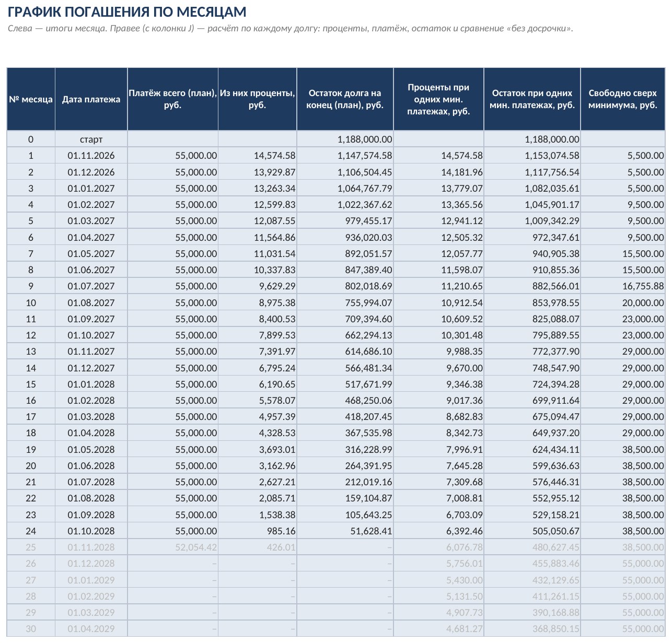672x643 pixels.
Task: Select the date cell "01.11.2026"
Action: (91, 156)
